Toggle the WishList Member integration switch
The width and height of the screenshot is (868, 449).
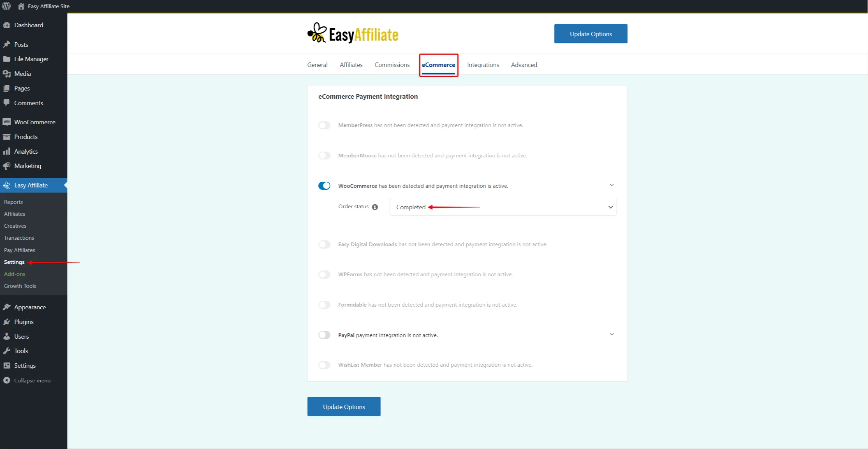pos(324,365)
